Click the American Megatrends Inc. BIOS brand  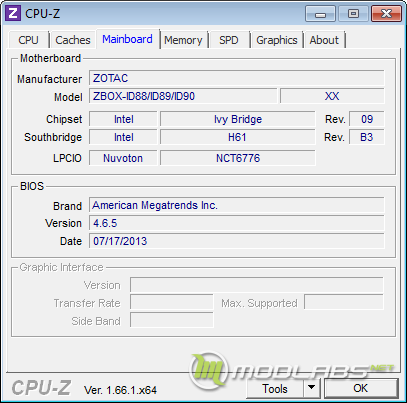click(237, 205)
